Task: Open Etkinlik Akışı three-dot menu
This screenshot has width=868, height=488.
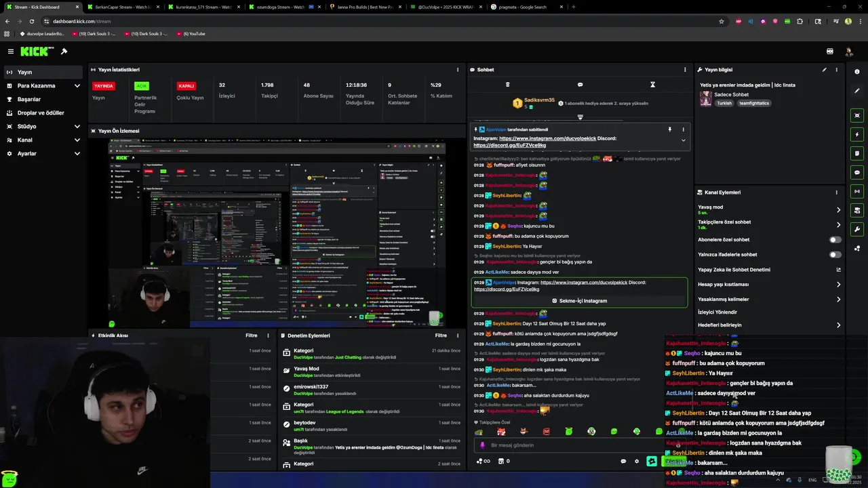Action: pyautogui.click(x=268, y=335)
